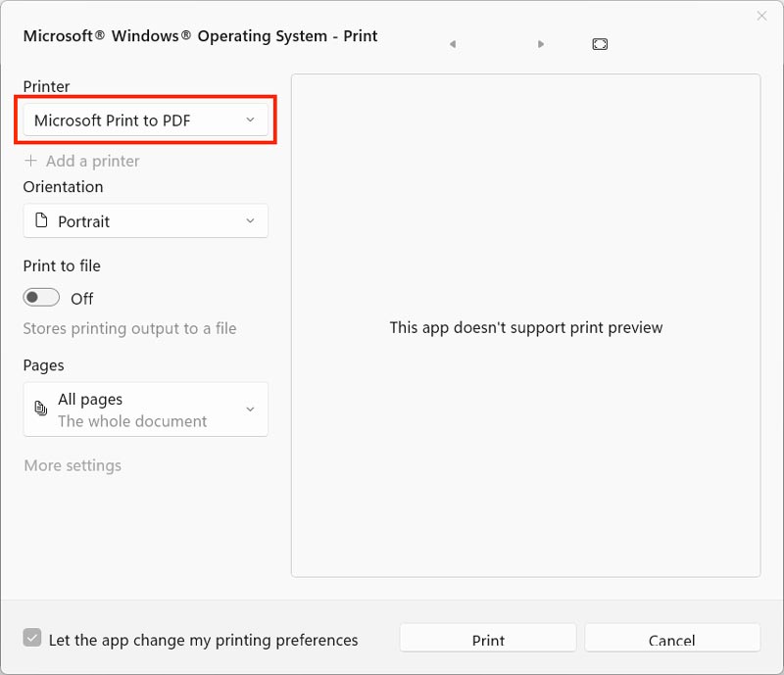784x675 pixels.
Task: Click the print preview pane message
Action: (526, 327)
